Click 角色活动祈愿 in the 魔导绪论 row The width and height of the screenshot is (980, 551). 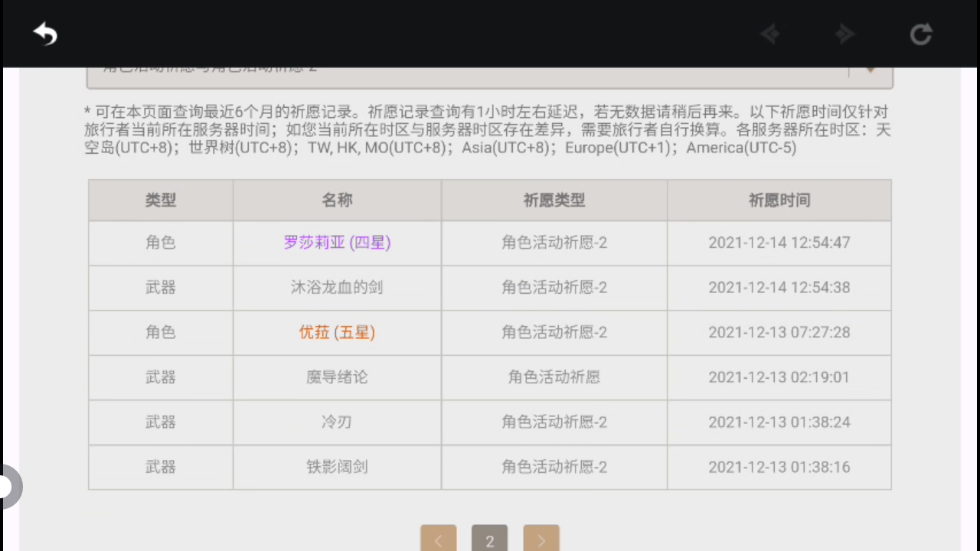click(554, 377)
